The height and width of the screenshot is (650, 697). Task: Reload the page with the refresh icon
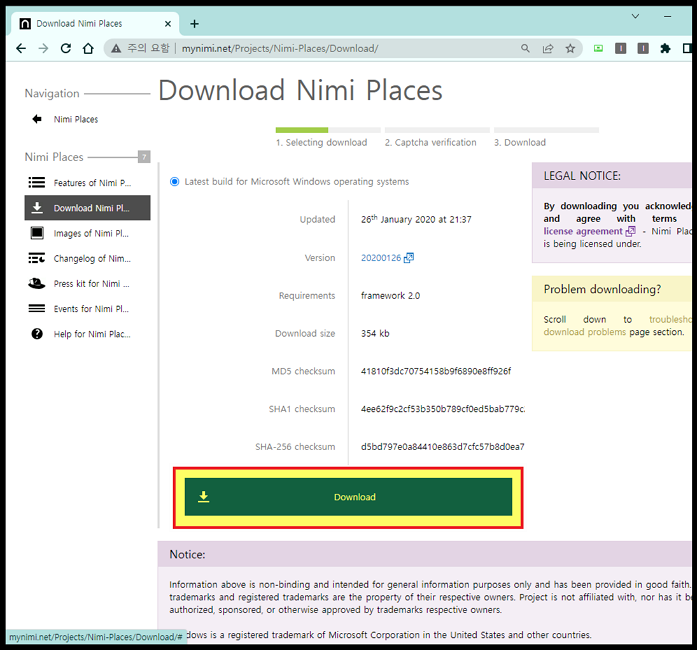(x=66, y=48)
